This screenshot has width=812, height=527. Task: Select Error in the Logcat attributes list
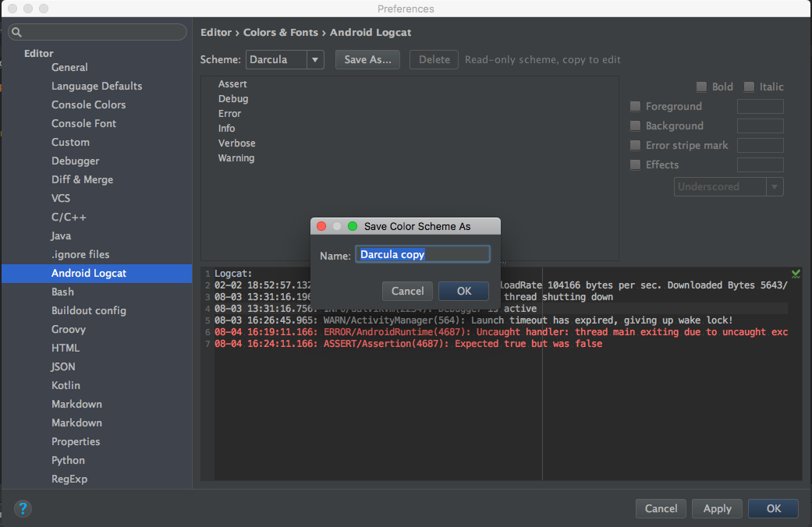[229, 113]
